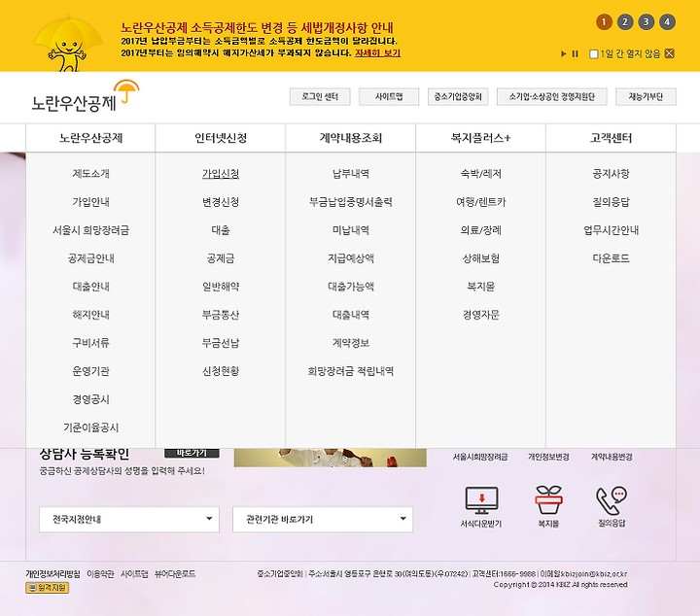
Task: Open 다운로드 under 고객센터
Action: pyautogui.click(x=611, y=258)
